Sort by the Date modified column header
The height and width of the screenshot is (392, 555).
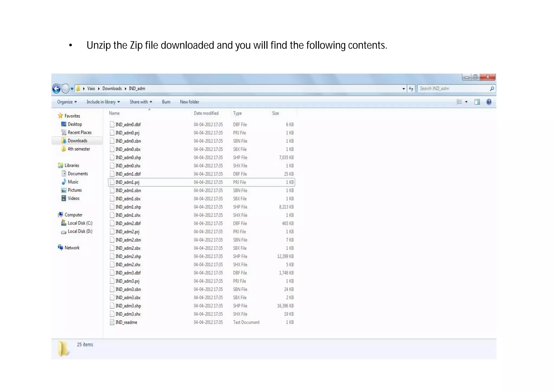(x=206, y=113)
